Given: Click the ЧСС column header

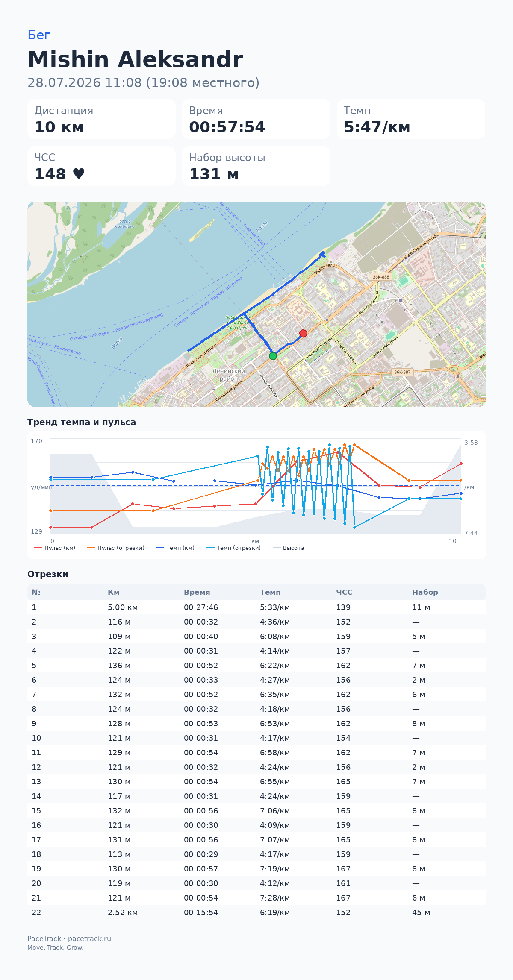Looking at the screenshot, I should [x=344, y=592].
